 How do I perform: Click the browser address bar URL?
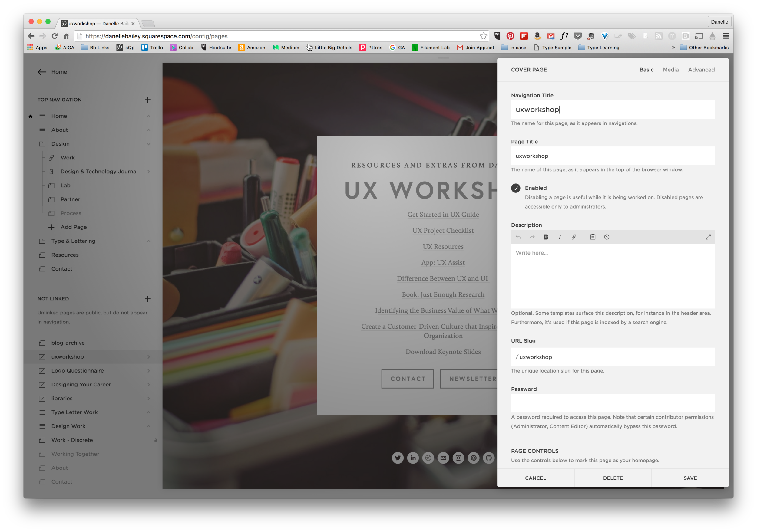pos(156,36)
